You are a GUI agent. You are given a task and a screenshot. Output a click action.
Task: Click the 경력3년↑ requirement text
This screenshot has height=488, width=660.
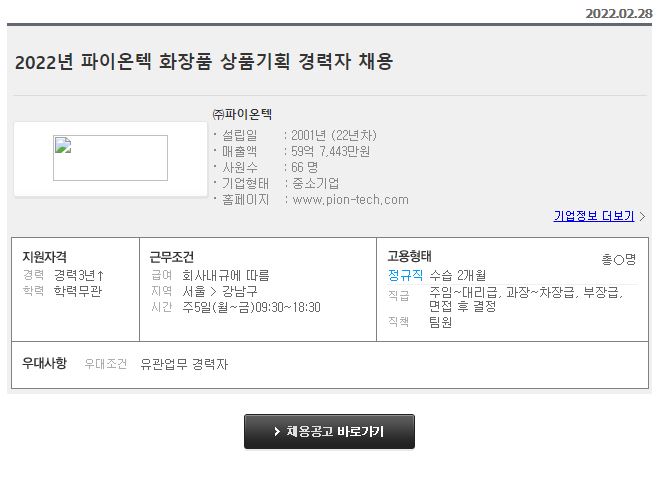tap(79, 275)
